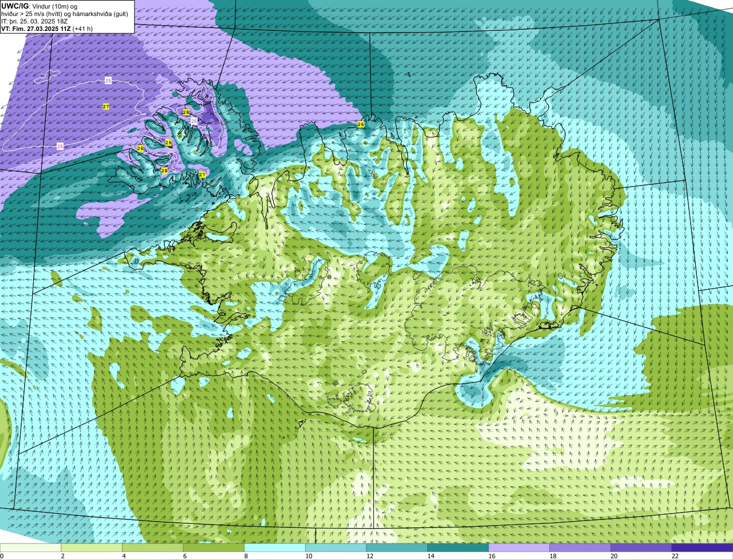
Task: Click yellow 27 gust marker over open sea
Action: [x=106, y=107]
